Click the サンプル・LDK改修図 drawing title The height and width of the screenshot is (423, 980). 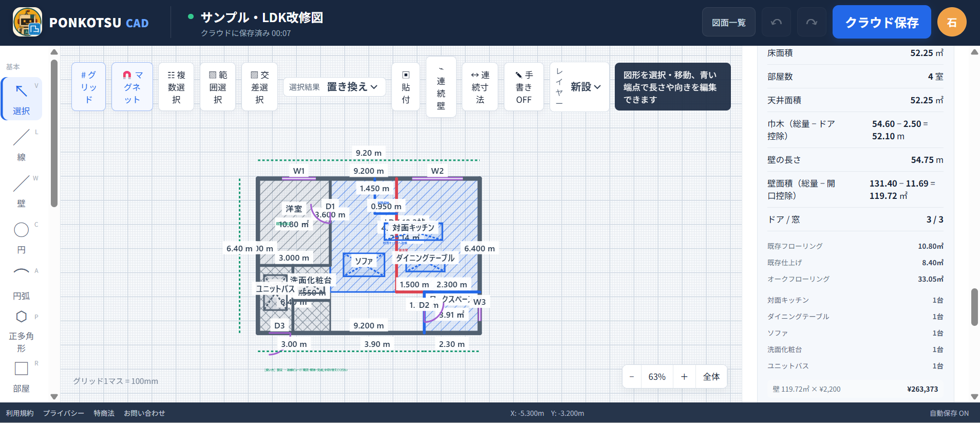click(262, 17)
